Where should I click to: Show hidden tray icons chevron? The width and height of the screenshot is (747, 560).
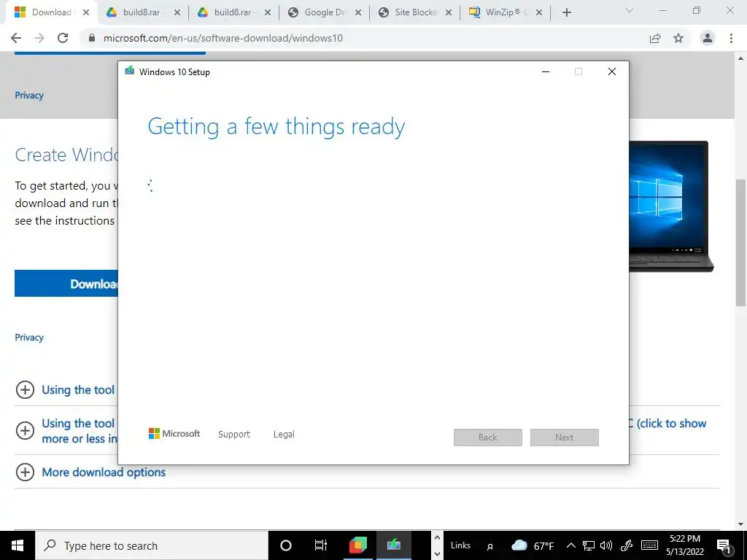(571, 545)
